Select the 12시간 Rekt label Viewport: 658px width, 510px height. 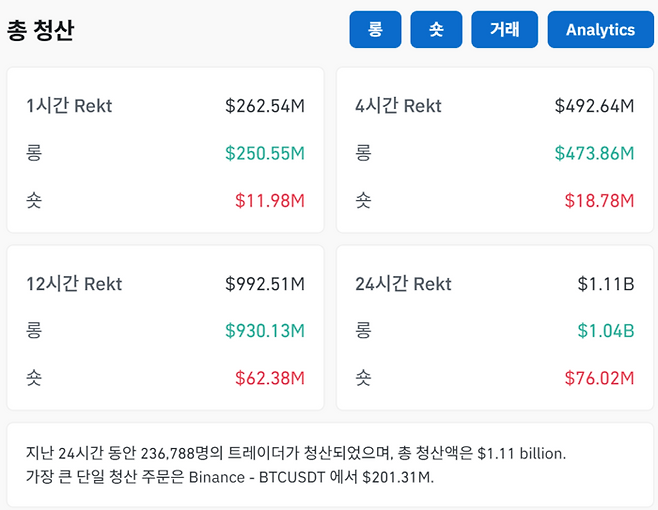point(74,284)
